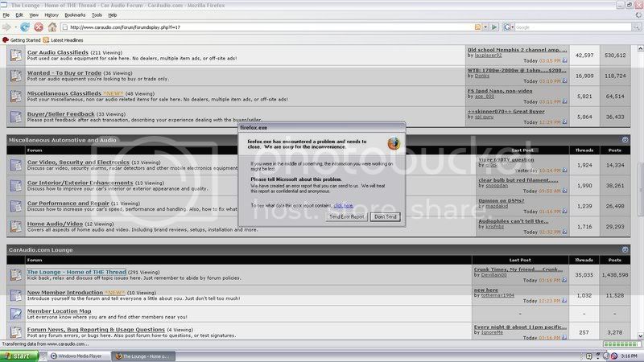Click forum icon beside Home Audio/Video

click(x=16, y=227)
